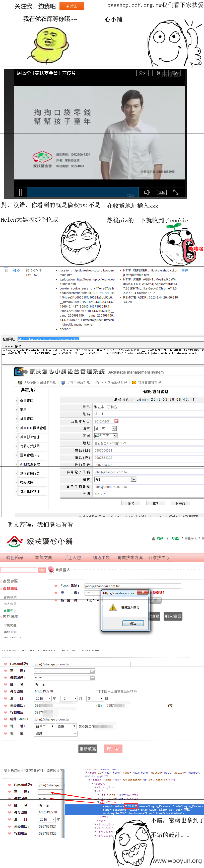Click the pink 搜尋 search button
Screen dimensions: 204x868
[42, 570]
